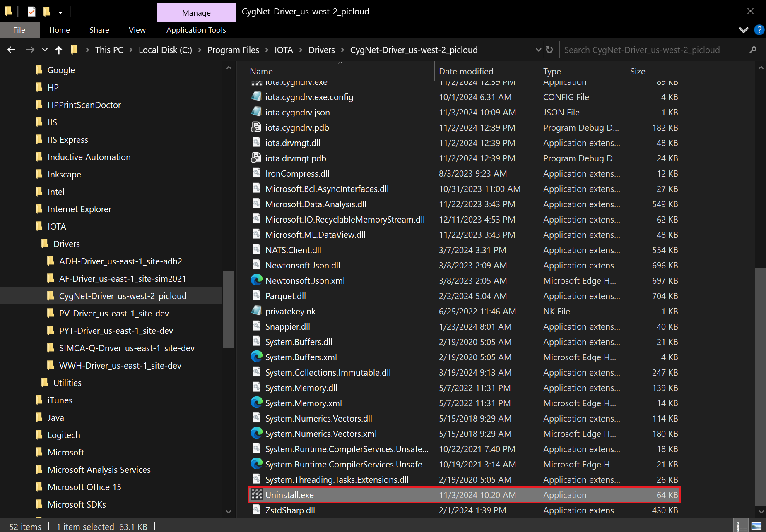
Task: Select the iota.cygndrv.exe.config file icon
Action: (x=256, y=97)
